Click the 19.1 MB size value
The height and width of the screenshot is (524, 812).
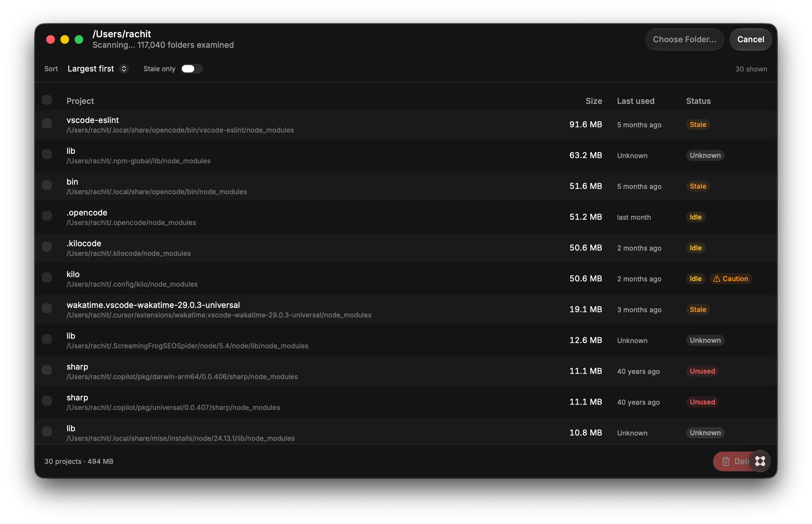point(585,309)
